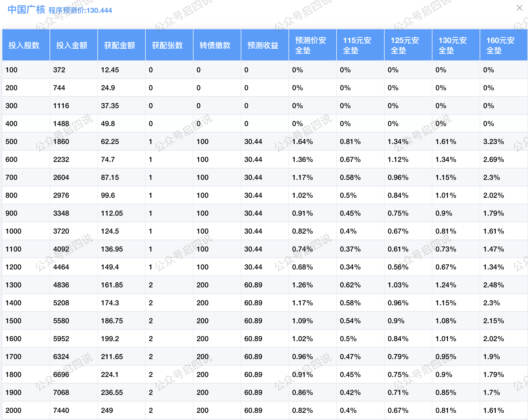Screen dimensions: 528x420
Task: Select the 投入金额 column header
Action: [72, 45]
